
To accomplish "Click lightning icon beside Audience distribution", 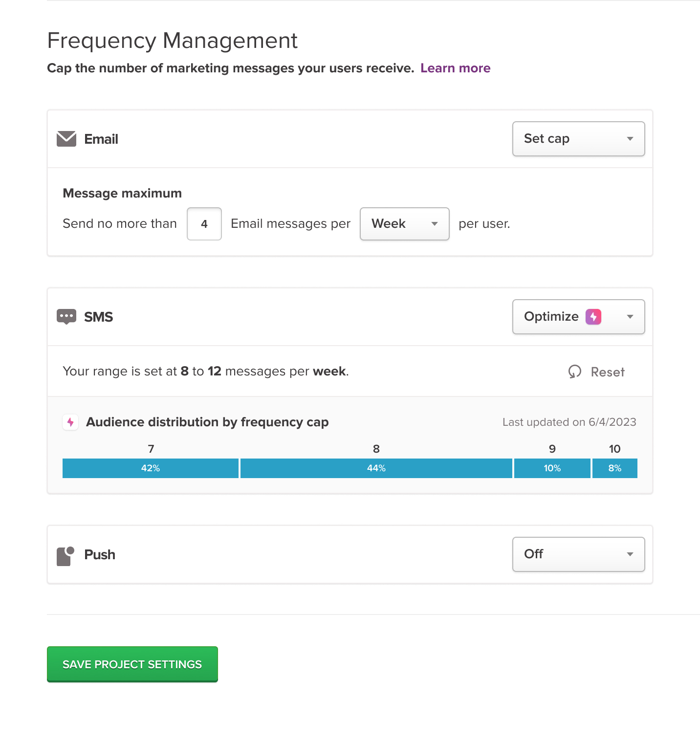I will 71,422.
